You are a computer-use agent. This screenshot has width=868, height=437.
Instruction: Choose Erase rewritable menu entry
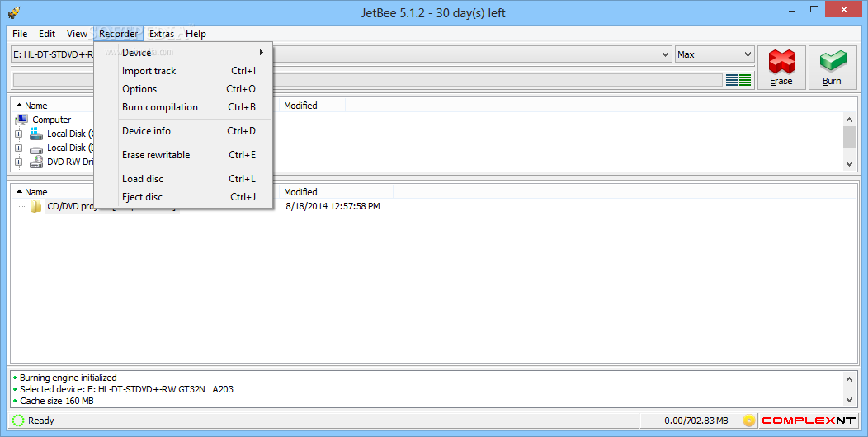coord(183,155)
